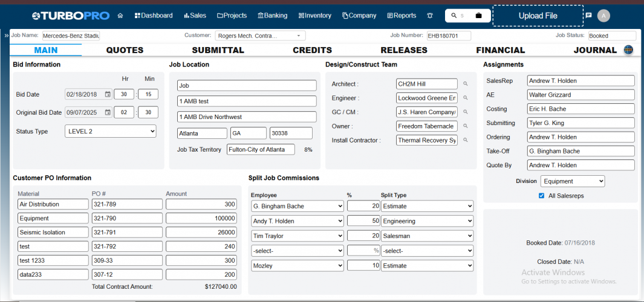Click the Job Number field
Screen dimensions: 644x302
(x=449, y=36)
